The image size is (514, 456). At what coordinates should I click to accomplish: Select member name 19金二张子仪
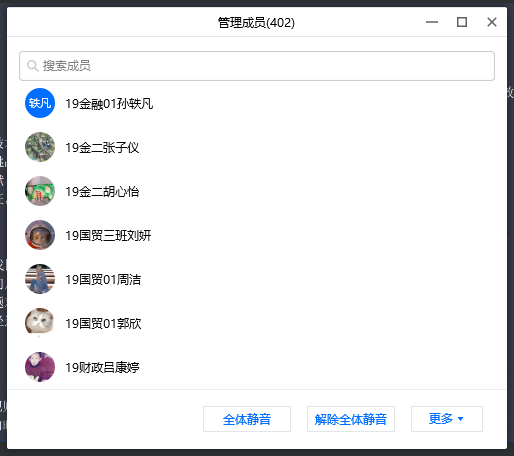102,148
